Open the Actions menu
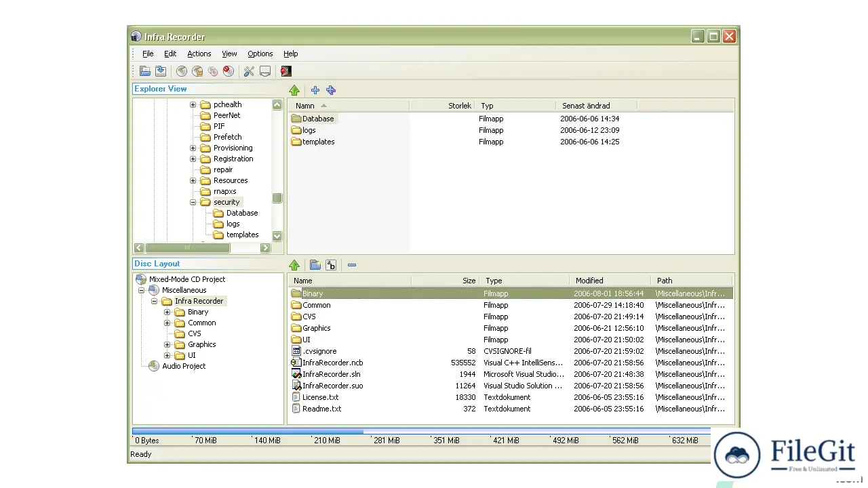Screen dimensions: 868x488 point(199,54)
